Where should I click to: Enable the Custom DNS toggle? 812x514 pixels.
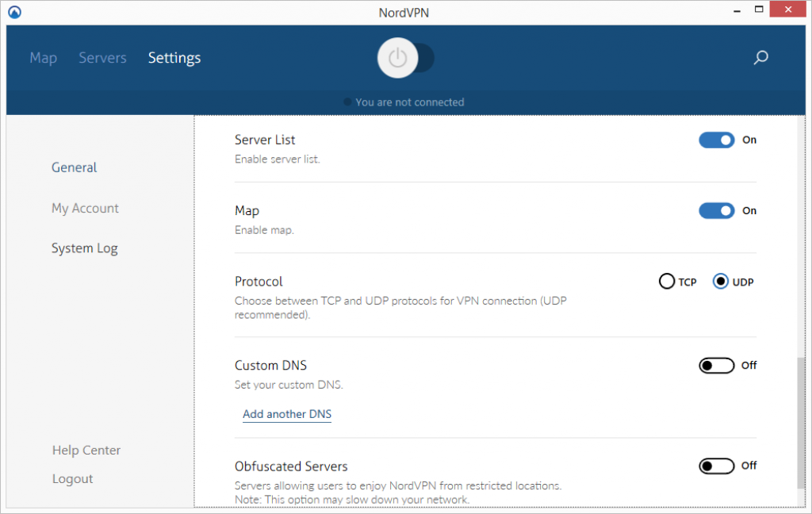pyautogui.click(x=716, y=366)
